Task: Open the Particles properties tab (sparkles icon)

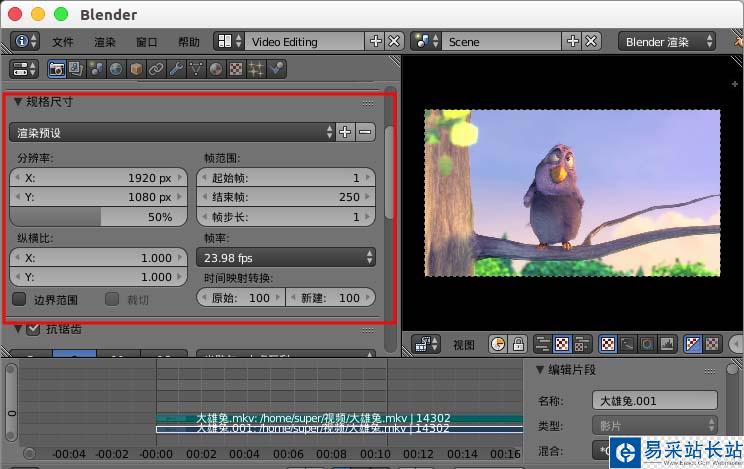Action: [256, 69]
